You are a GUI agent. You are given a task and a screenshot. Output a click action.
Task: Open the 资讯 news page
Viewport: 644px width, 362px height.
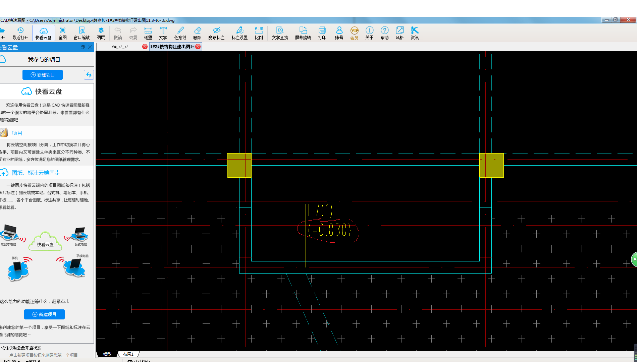coord(415,33)
